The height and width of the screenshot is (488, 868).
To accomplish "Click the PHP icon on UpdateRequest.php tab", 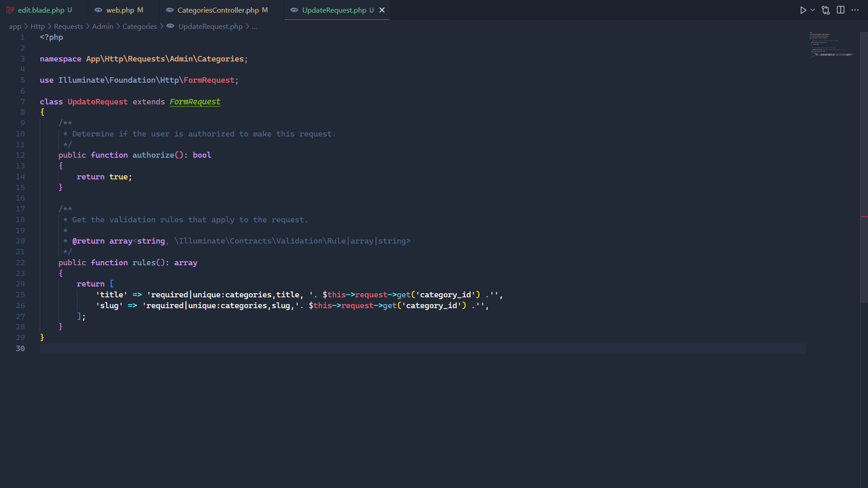I will (x=294, y=10).
